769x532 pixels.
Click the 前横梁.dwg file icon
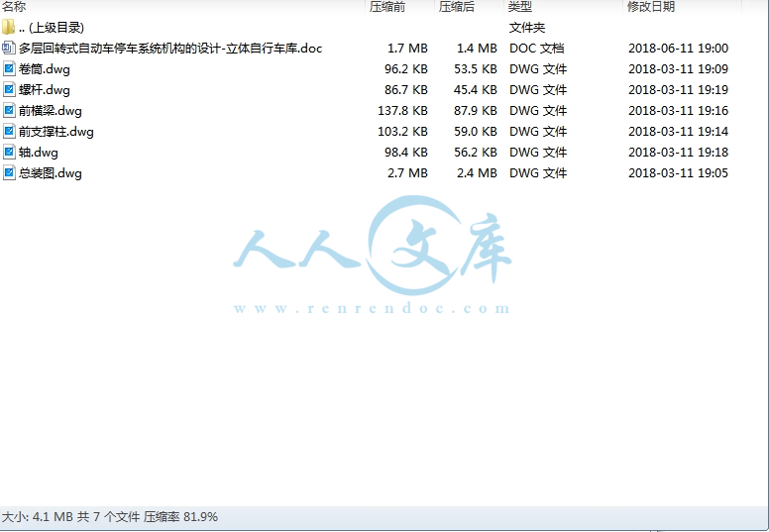coord(9,110)
